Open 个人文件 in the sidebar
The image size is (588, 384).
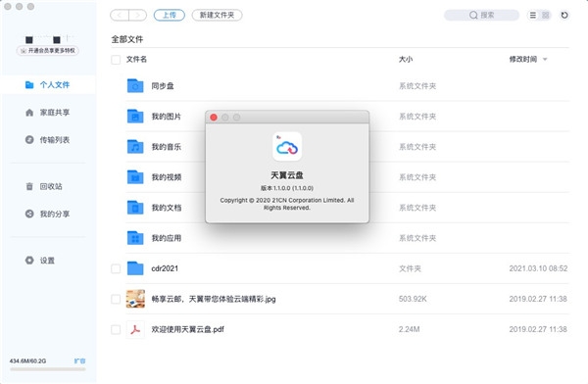(48, 85)
